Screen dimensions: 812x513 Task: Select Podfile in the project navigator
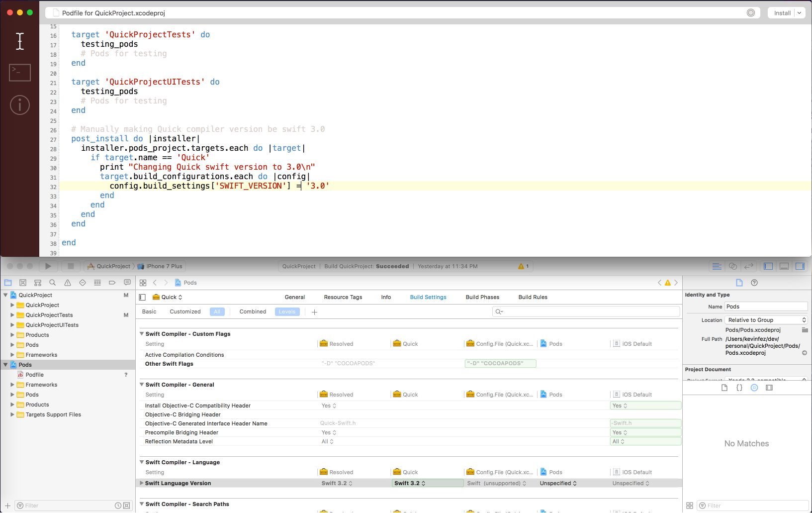[x=34, y=375]
